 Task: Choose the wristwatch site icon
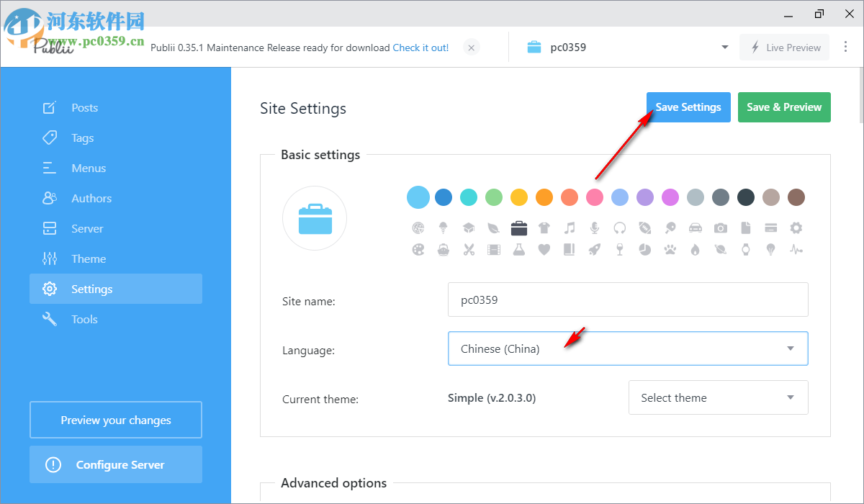point(746,250)
